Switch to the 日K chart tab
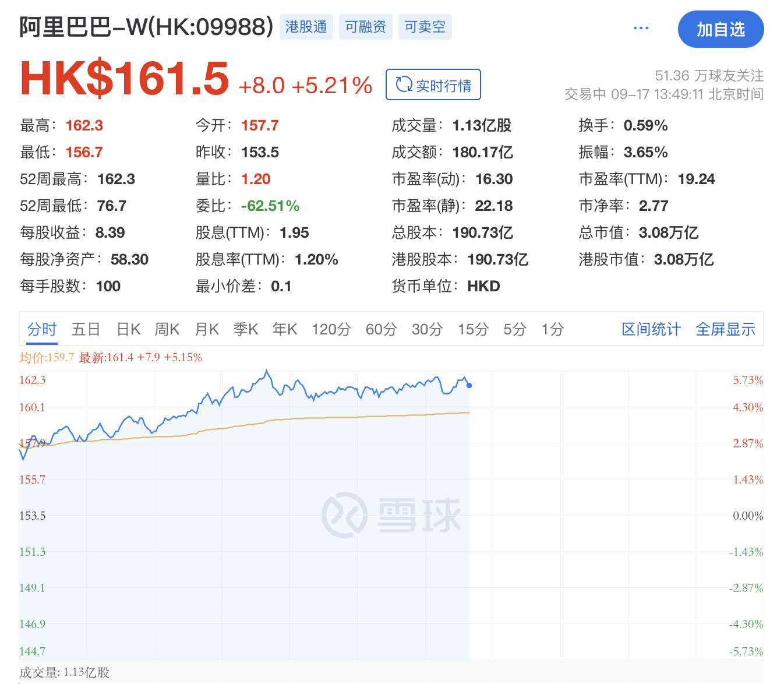784x684 pixels. pyautogui.click(x=128, y=329)
